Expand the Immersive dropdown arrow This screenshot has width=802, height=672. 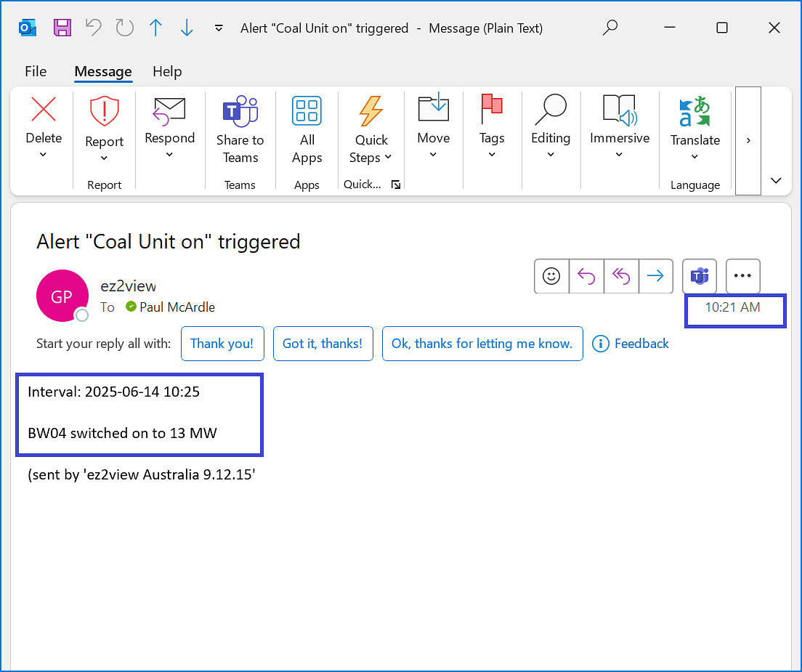click(620, 155)
